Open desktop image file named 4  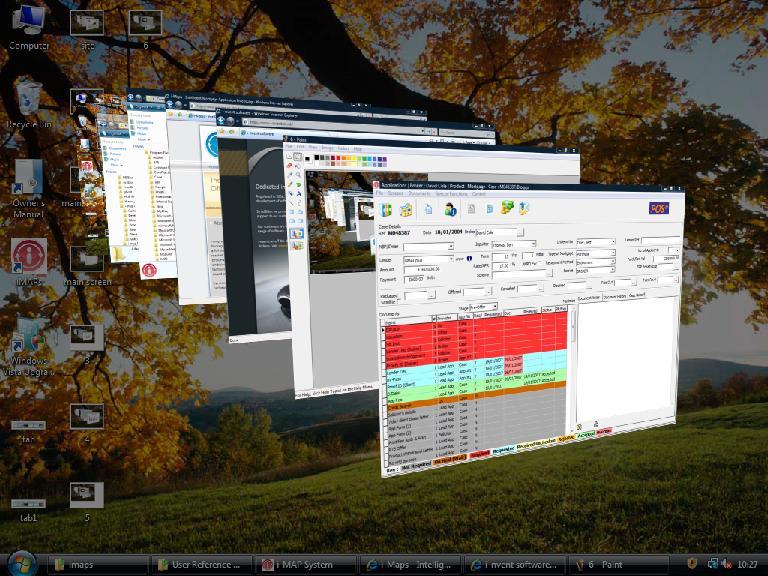87,422
